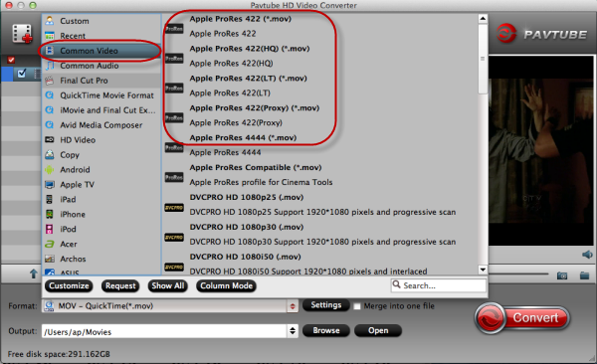Click the format list scrollbar thumb

(x=483, y=59)
